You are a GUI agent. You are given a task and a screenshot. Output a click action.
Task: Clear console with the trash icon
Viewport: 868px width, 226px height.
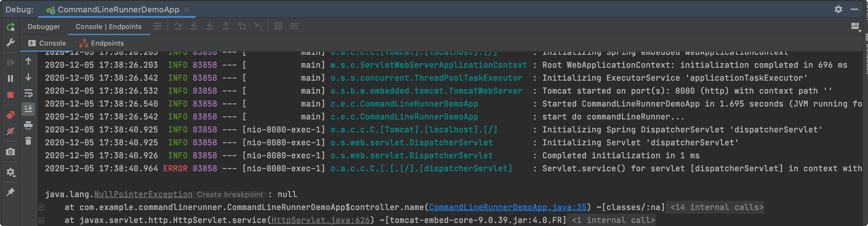(x=28, y=141)
